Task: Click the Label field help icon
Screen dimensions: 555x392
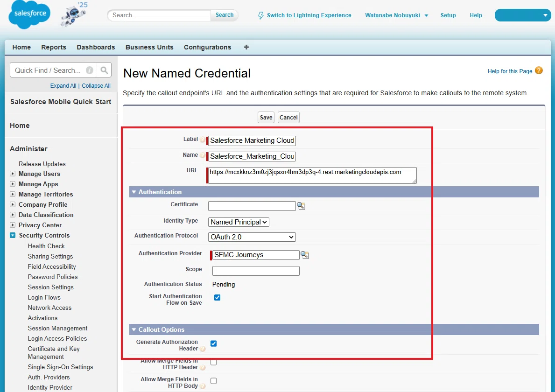Action: click(203, 140)
